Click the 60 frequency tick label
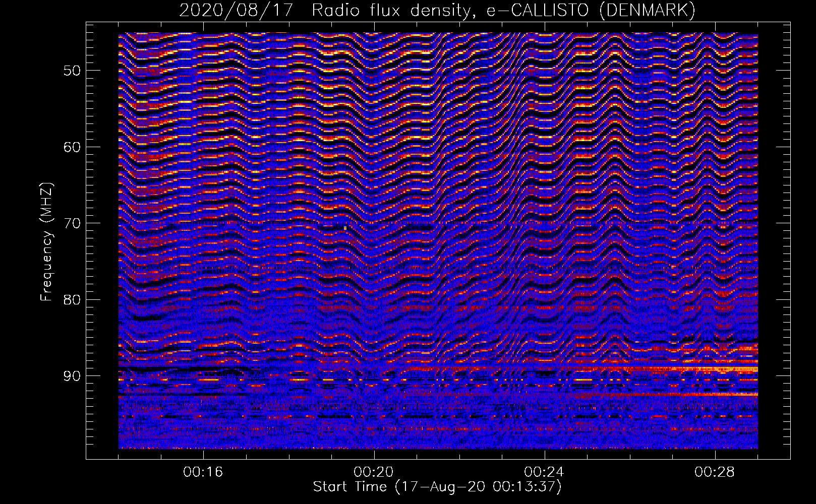Screen dimensions: 816x504 72,147
